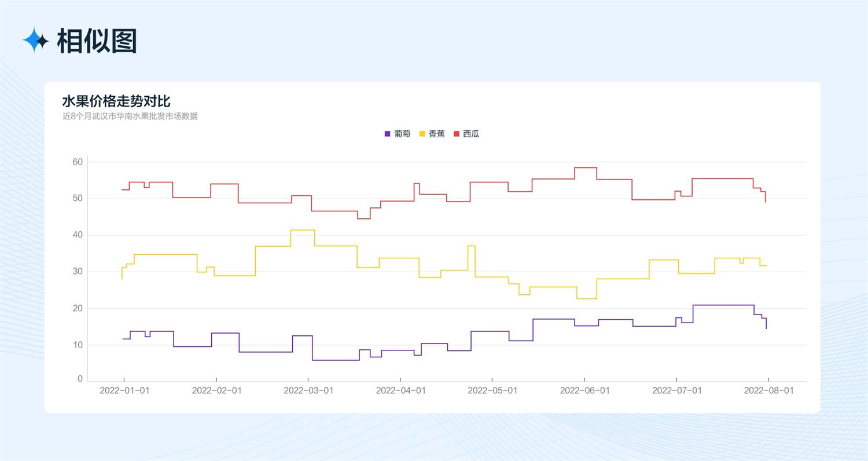Toggle the red 西瓜 legend swatch
Image resolution: width=868 pixels, height=461 pixels.
click(x=457, y=134)
